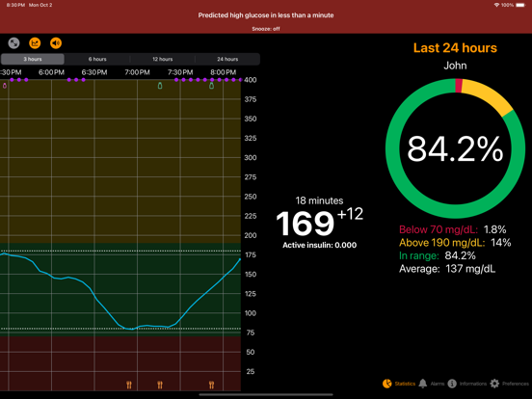Tap the +12 glucose delta value
Screen dimensions: 532x399
tap(350, 214)
